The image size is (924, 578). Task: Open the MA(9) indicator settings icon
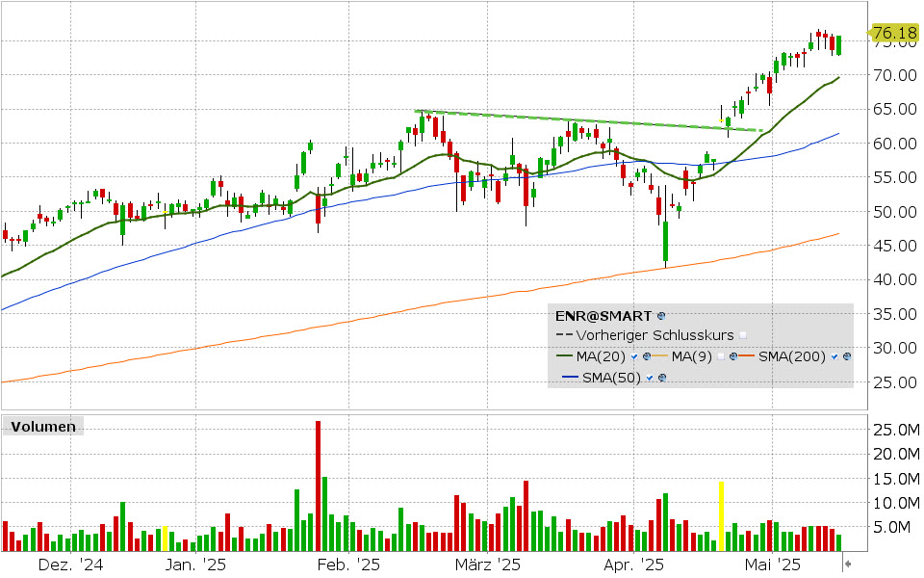[733, 356]
